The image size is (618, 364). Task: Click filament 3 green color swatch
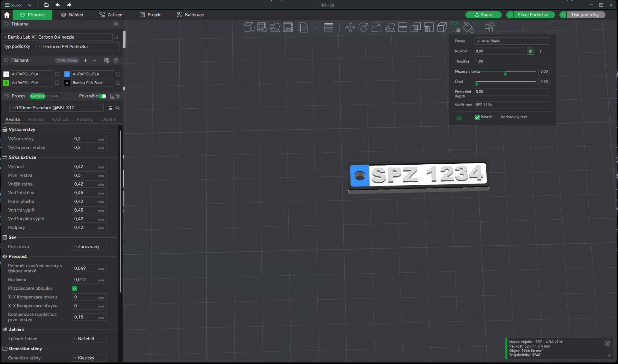(x=6, y=83)
